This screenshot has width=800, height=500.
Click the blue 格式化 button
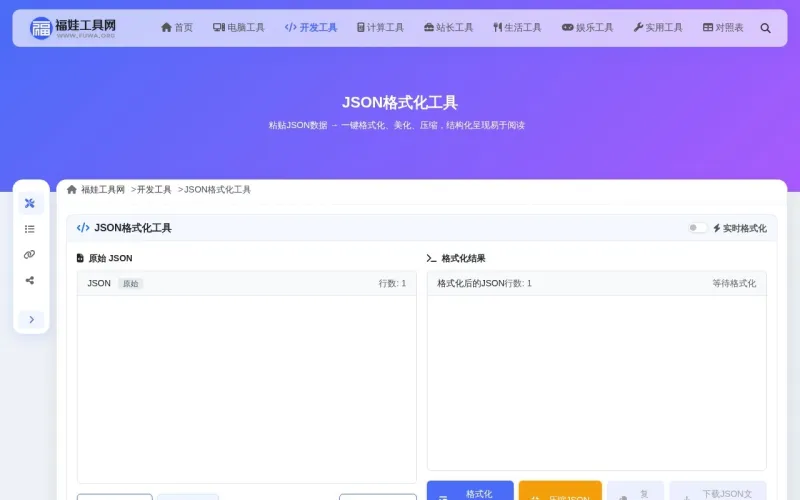[x=470, y=491]
